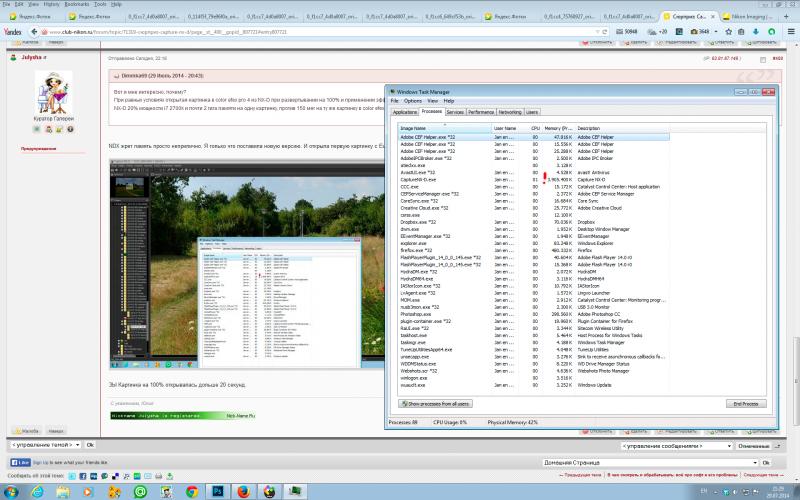Go back with the browser Back arrow

point(34,32)
